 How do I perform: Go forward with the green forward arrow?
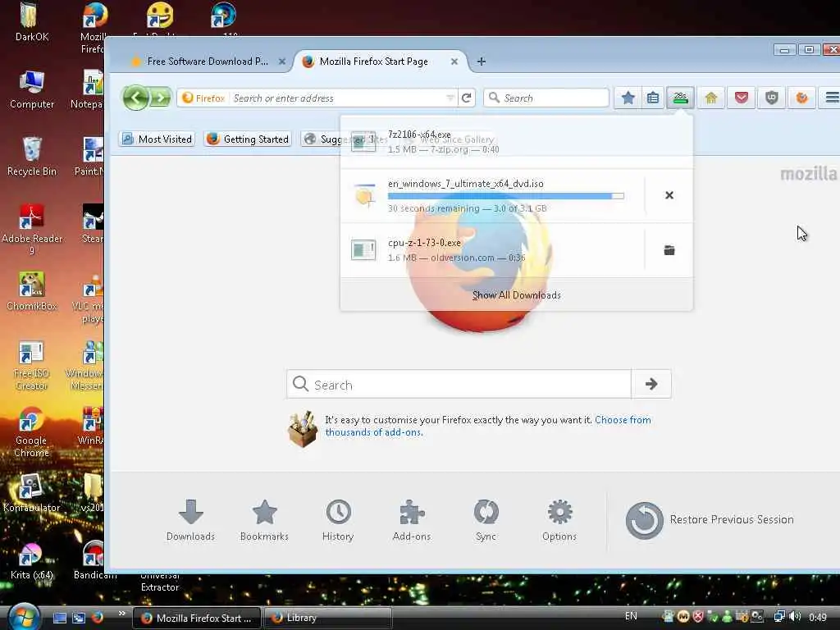click(x=160, y=98)
